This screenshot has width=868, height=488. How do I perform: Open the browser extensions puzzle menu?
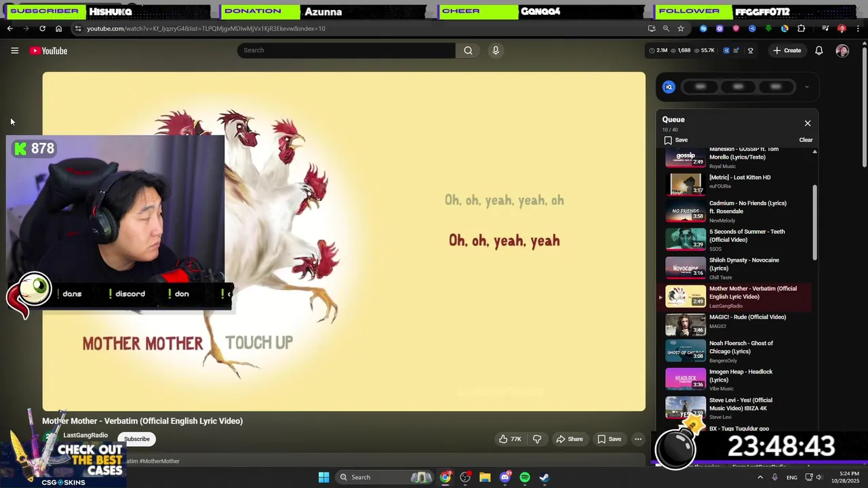coord(802,28)
